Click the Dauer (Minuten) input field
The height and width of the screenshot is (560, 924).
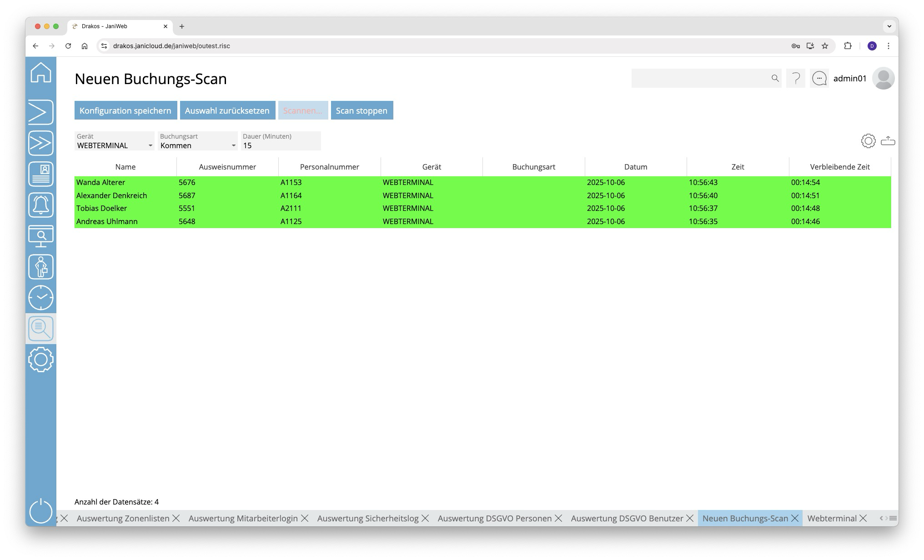click(281, 145)
